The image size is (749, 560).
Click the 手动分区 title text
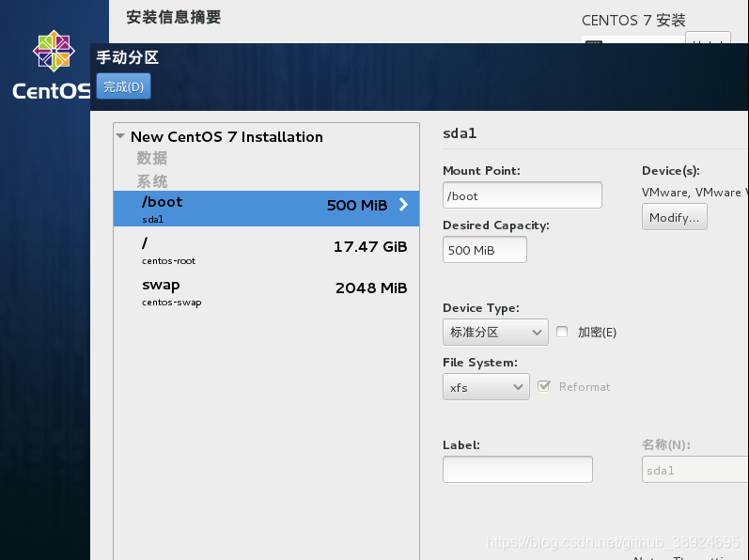(127, 57)
